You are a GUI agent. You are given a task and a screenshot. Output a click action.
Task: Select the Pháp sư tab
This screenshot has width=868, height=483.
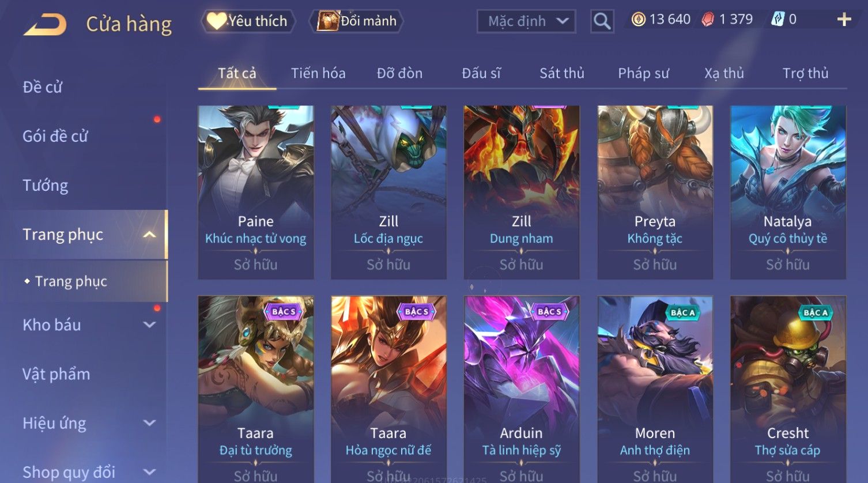pyautogui.click(x=643, y=73)
